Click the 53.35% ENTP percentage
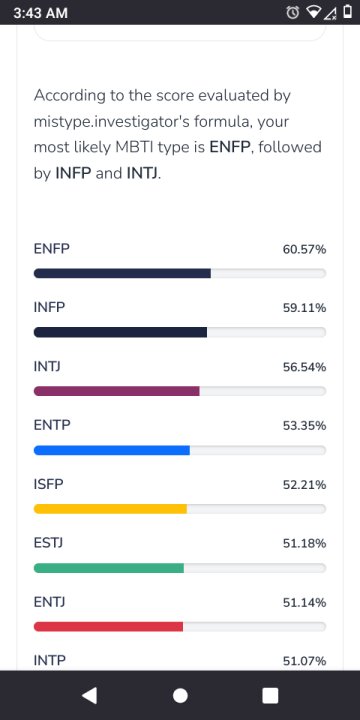 [304, 426]
